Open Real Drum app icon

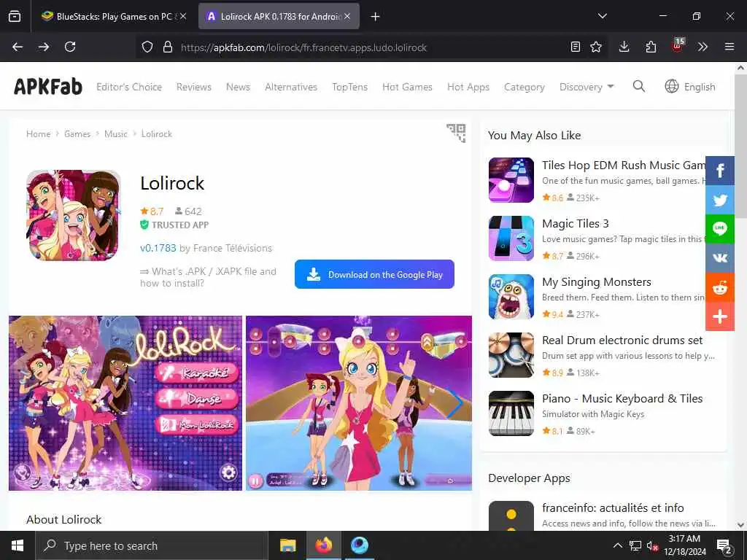(x=511, y=355)
